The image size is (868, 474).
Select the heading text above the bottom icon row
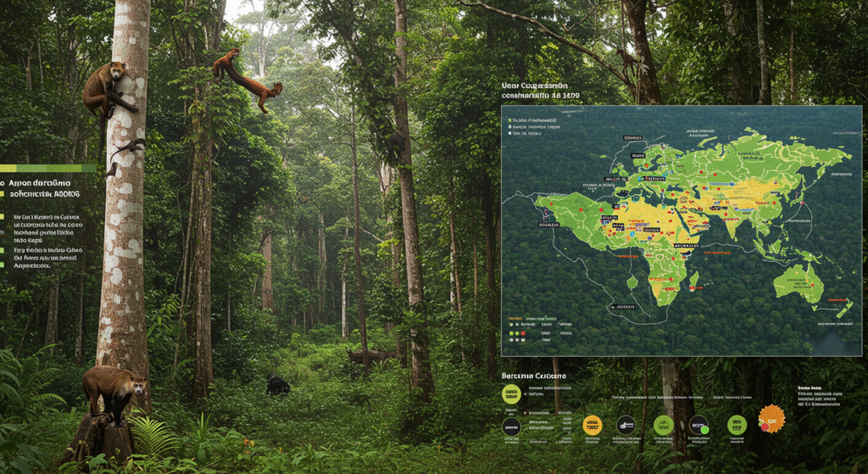534,375
